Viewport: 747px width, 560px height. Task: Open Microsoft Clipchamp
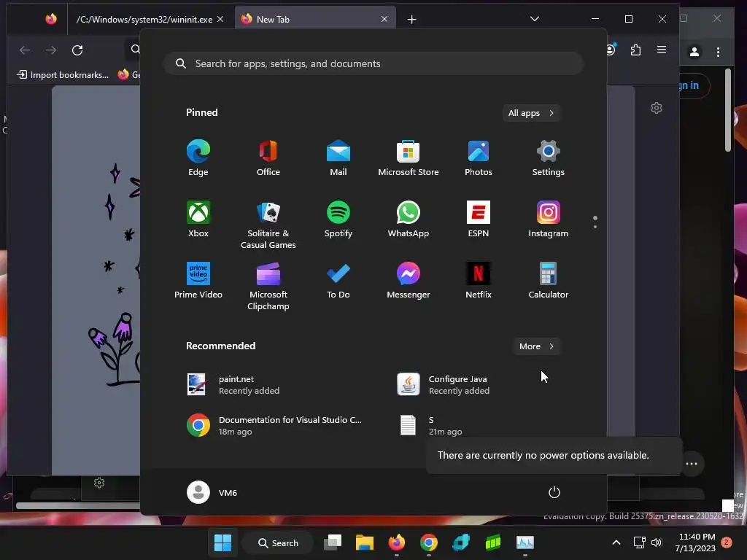tap(268, 286)
